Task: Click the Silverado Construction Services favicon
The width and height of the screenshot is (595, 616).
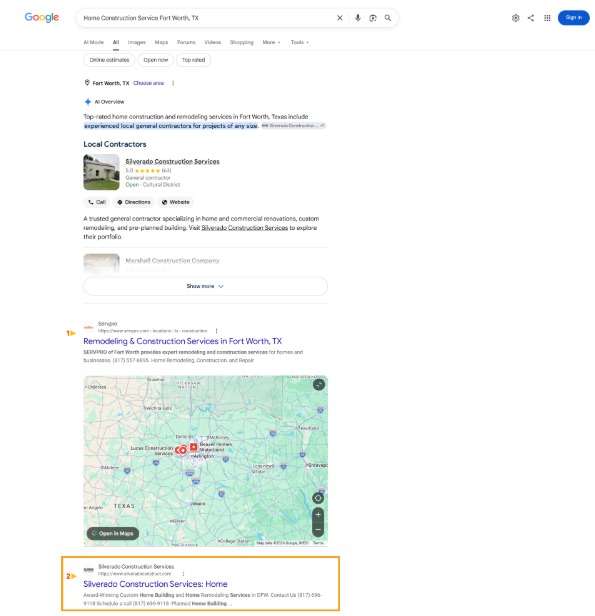Action: click(x=89, y=570)
